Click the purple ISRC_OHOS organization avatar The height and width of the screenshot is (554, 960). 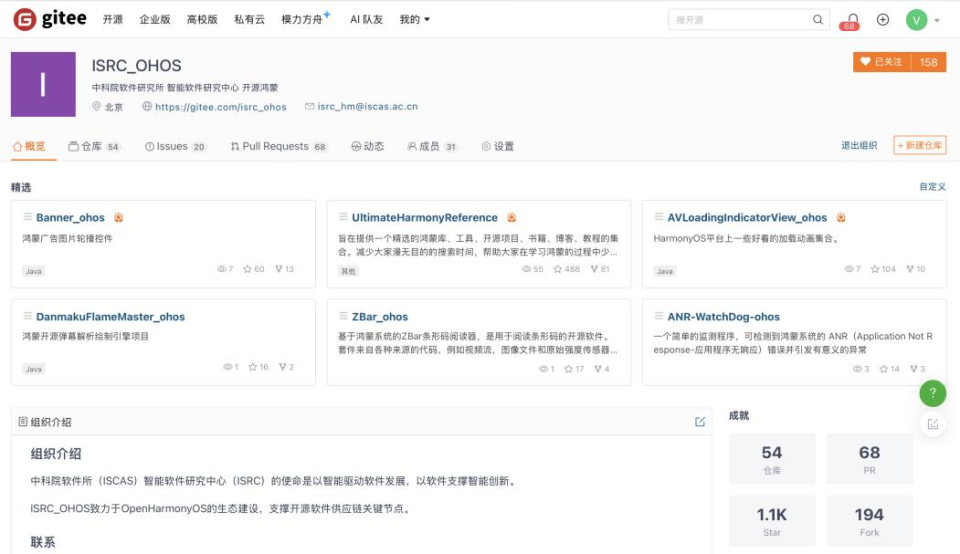pos(43,84)
